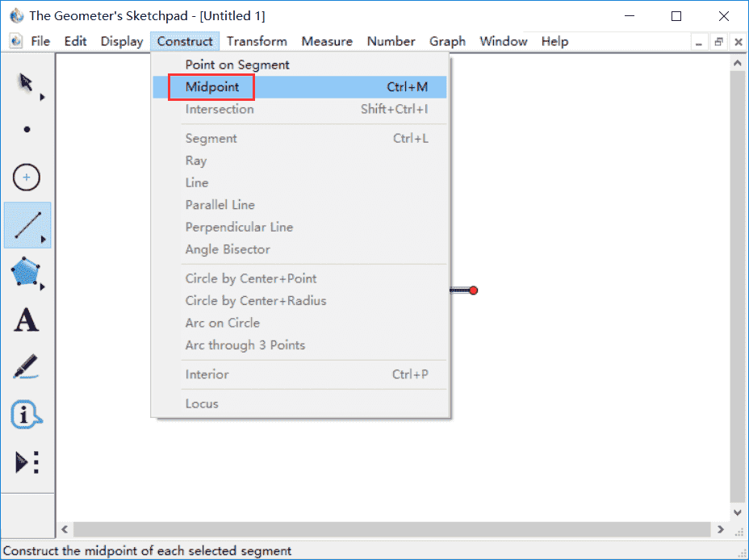Choose Point on Segment
The width and height of the screenshot is (749, 560).
click(299, 65)
